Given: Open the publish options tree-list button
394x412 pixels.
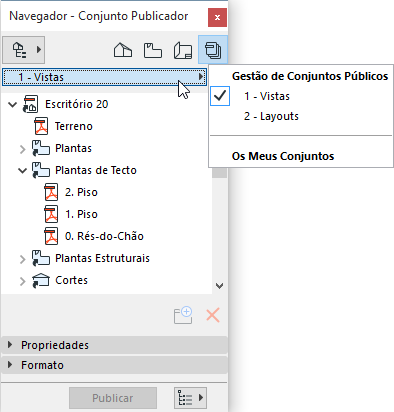Looking at the screenshot, I should (x=190, y=398).
